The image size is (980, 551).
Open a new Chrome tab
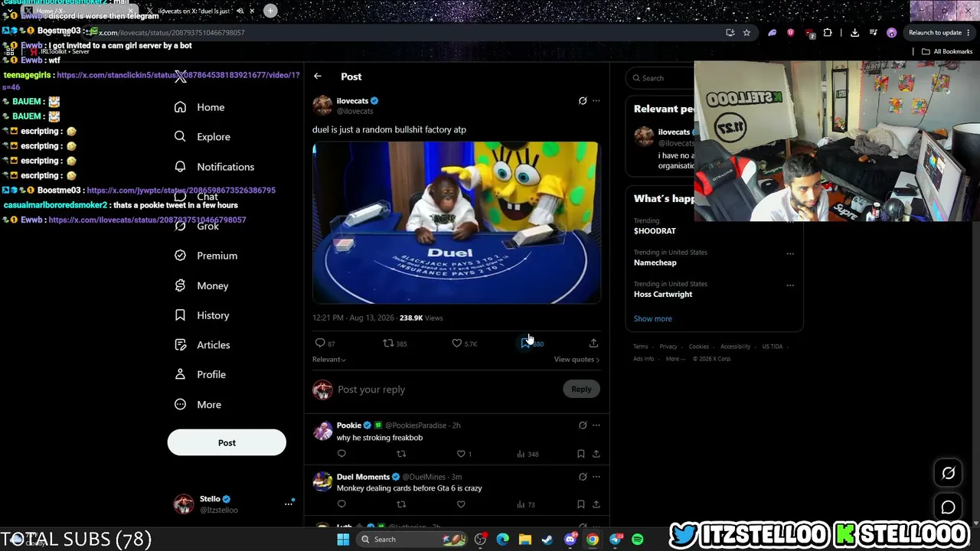270,11
